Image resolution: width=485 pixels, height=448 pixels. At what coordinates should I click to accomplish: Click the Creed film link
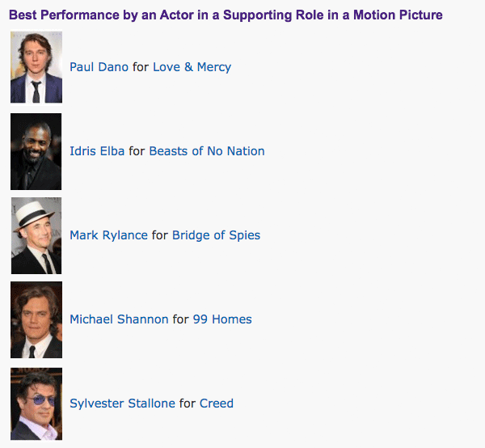[216, 404]
